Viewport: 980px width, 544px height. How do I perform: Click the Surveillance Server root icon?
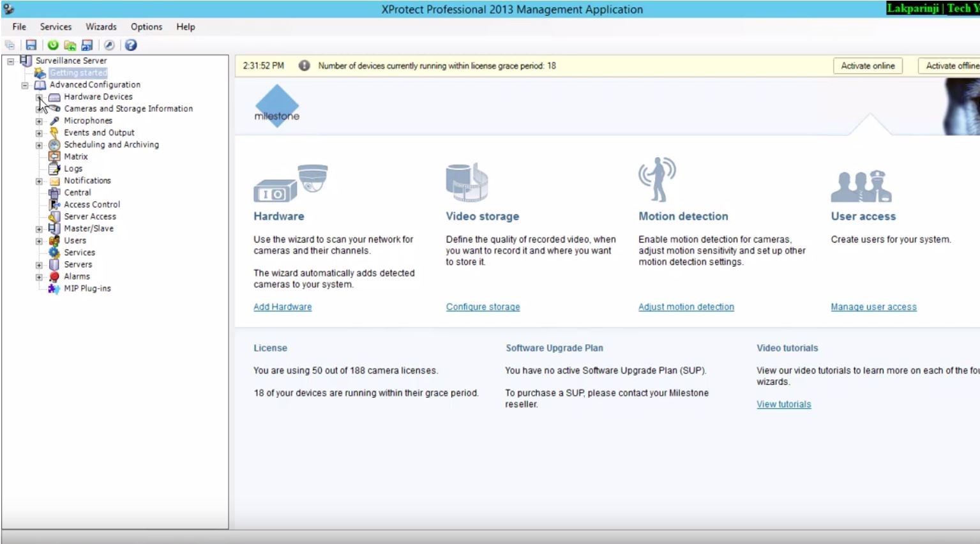(x=26, y=61)
